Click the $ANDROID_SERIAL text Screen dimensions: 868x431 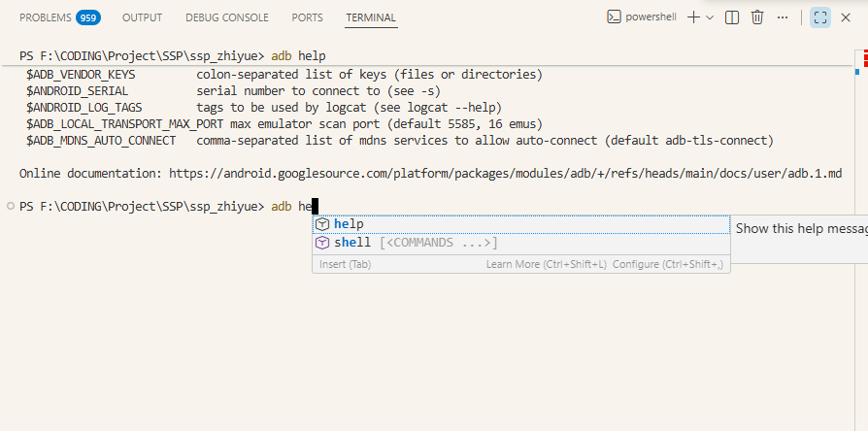77,90
